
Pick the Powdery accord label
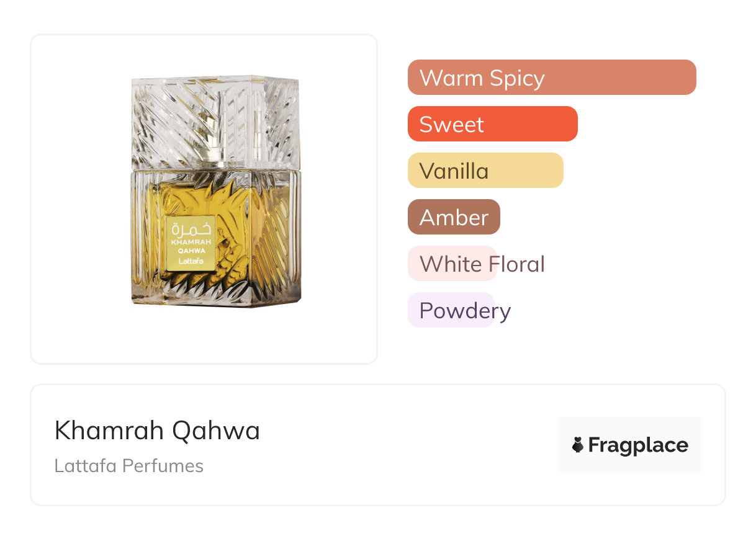464,310
